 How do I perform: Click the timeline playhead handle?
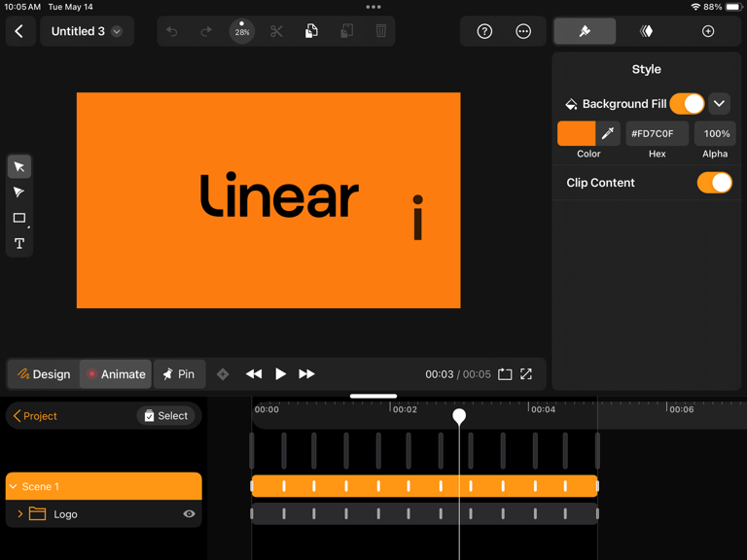point(459,416)
